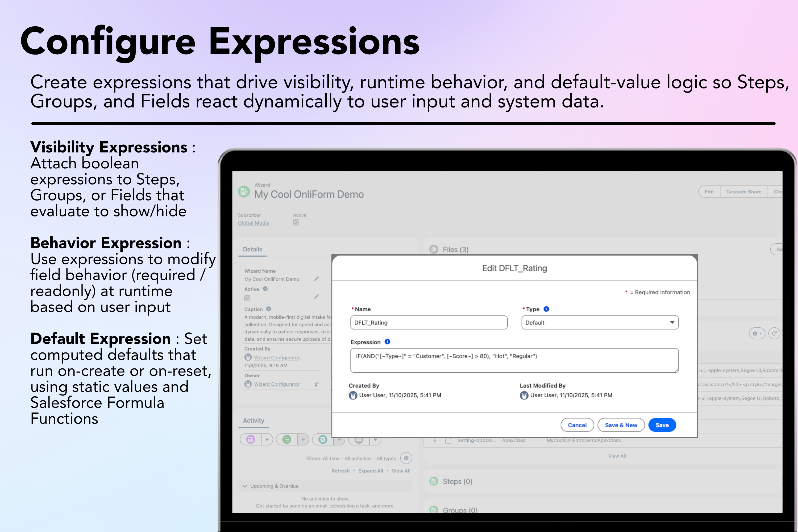Screen dimensions: 798x532
Task: Open the Email dropdown arrow
Action: pyautogui.click(x=375, y=440)
